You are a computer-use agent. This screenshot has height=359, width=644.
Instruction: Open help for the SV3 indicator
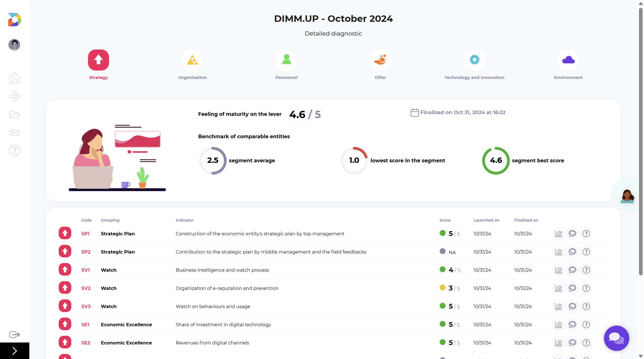[x=586, y=306]
